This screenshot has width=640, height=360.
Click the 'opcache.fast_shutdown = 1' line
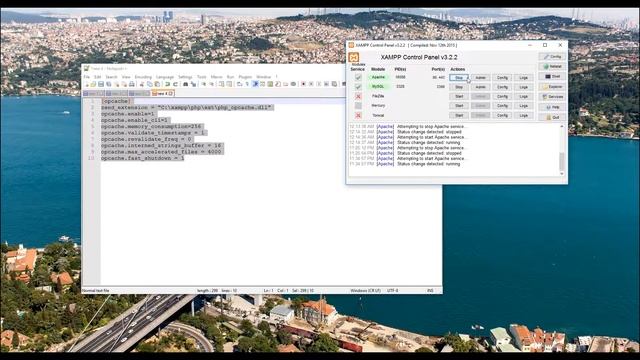[x=142, y=158]
